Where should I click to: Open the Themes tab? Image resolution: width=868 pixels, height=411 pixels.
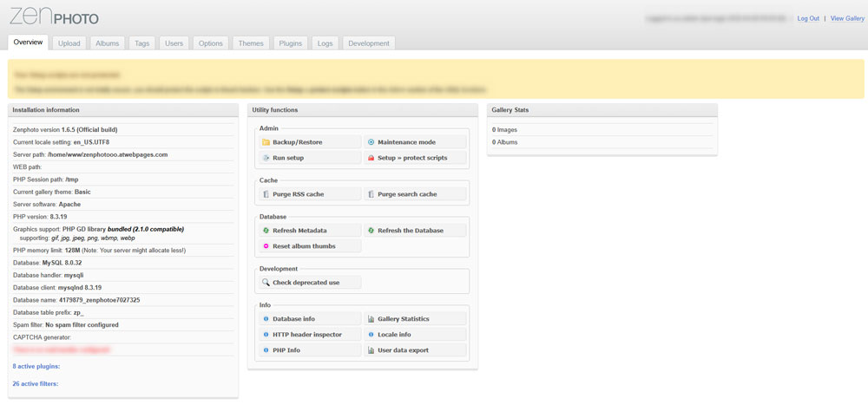click(251, 43)
